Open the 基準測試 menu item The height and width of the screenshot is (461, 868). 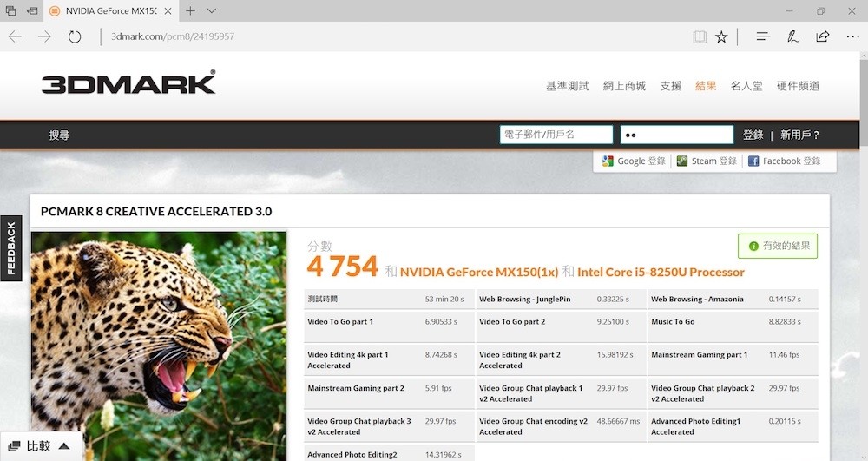point(568,86)
